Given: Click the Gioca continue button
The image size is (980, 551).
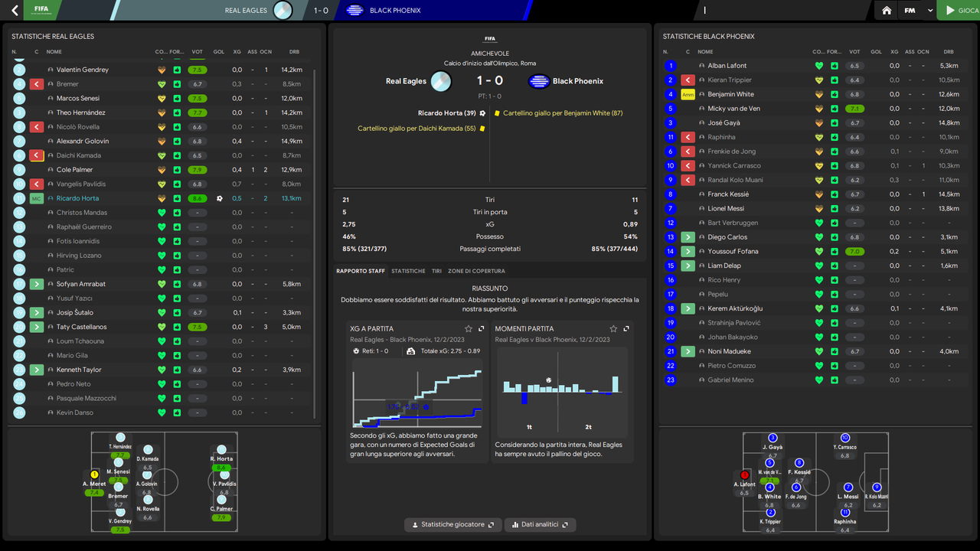Looking at the screenshot, I should click(959, 11).
